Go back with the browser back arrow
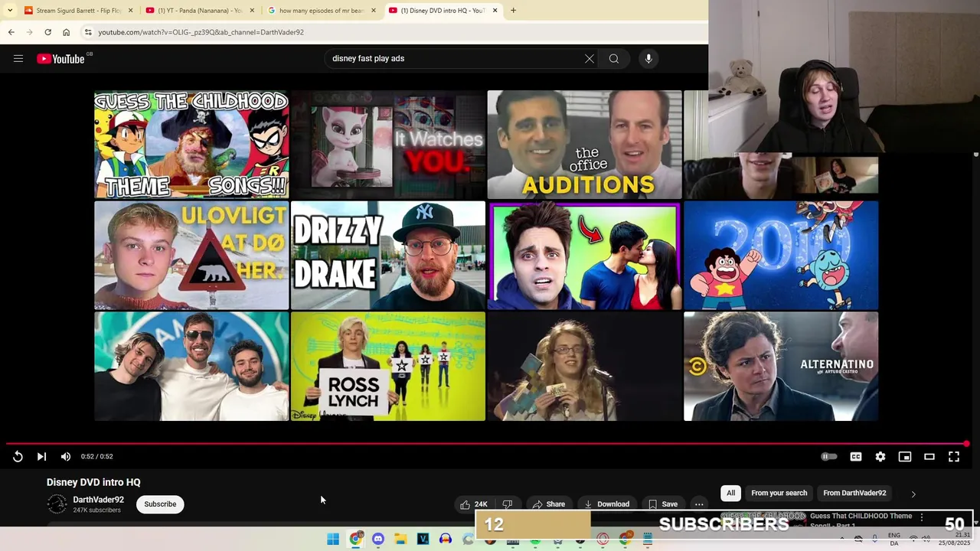This screenshot has height=551, width=980. 11,32
